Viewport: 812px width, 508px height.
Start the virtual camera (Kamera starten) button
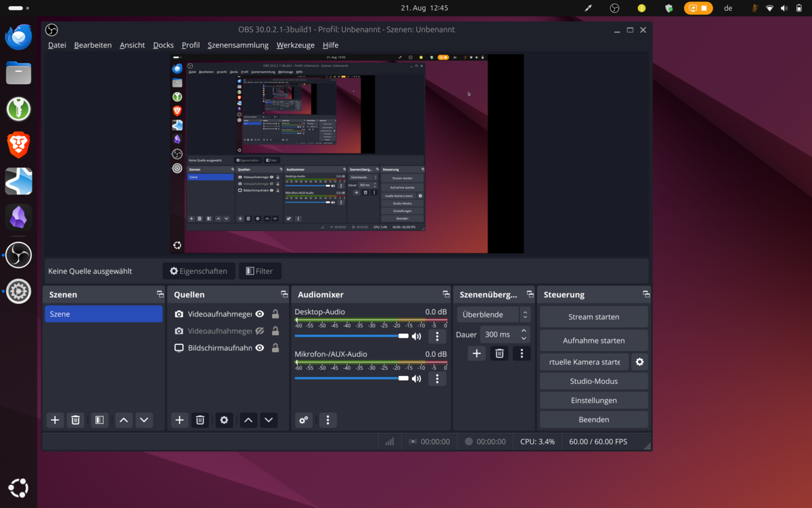(x=584, y=362)
